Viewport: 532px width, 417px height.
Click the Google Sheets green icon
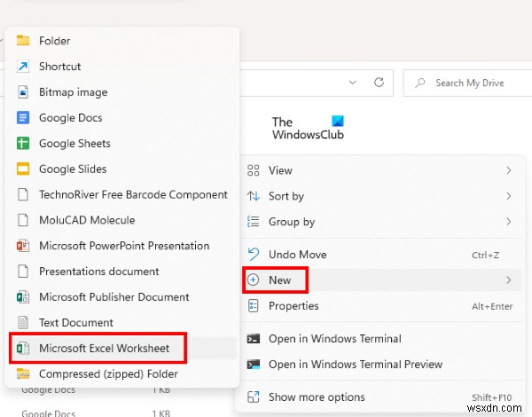[x=23, y=144]
